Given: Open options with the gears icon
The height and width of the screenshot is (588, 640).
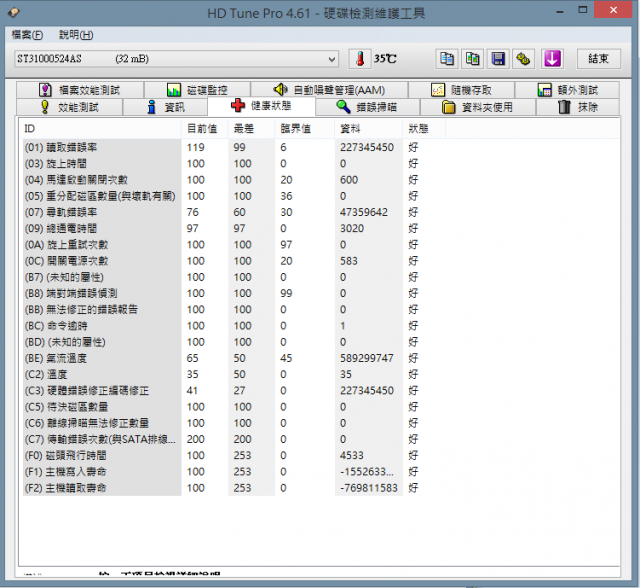Looking at the screenshot, I should [x=523, y=59].
